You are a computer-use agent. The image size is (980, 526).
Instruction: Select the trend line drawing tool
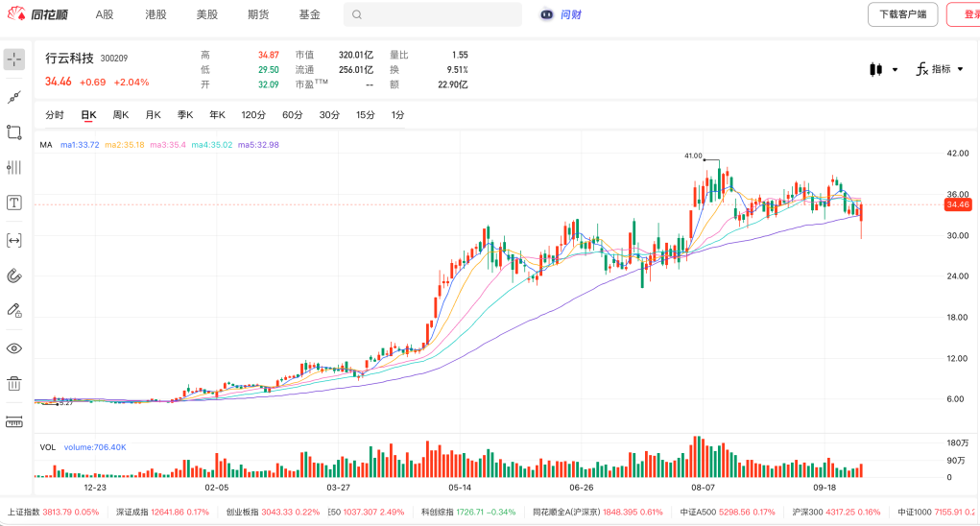tap(14, 97)
